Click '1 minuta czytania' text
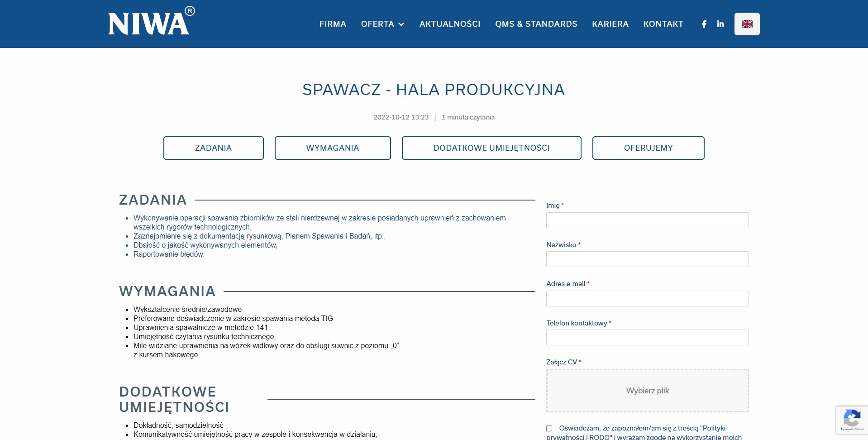 468,117
